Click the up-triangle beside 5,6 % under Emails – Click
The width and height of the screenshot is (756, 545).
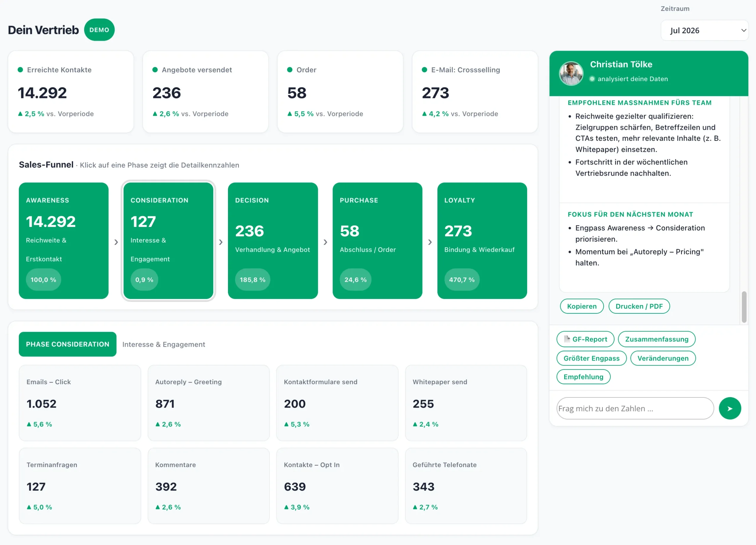29,424
